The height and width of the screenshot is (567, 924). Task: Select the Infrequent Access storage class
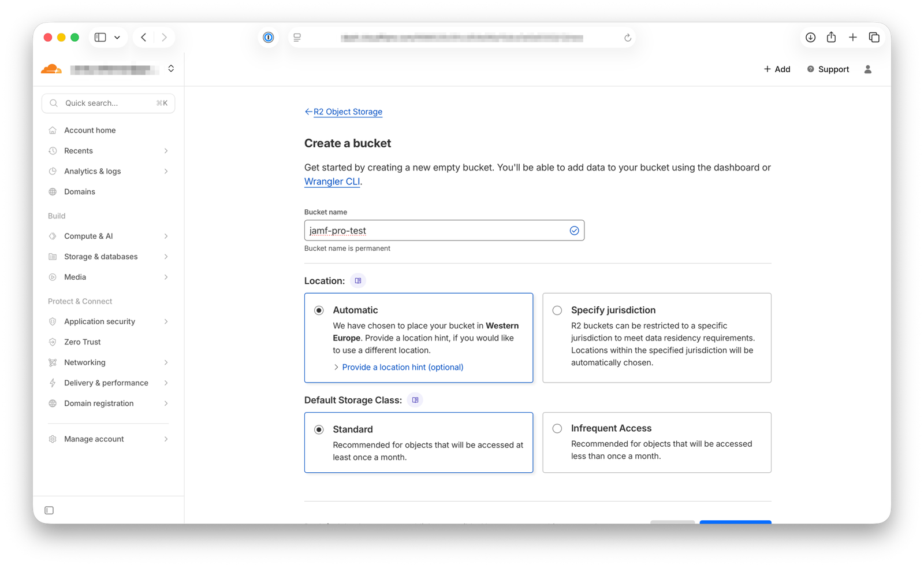tap(557, 428)
